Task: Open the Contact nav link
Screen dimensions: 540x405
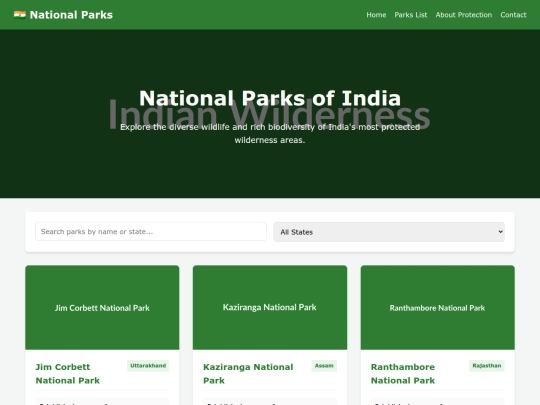Action: coord(513,15)
